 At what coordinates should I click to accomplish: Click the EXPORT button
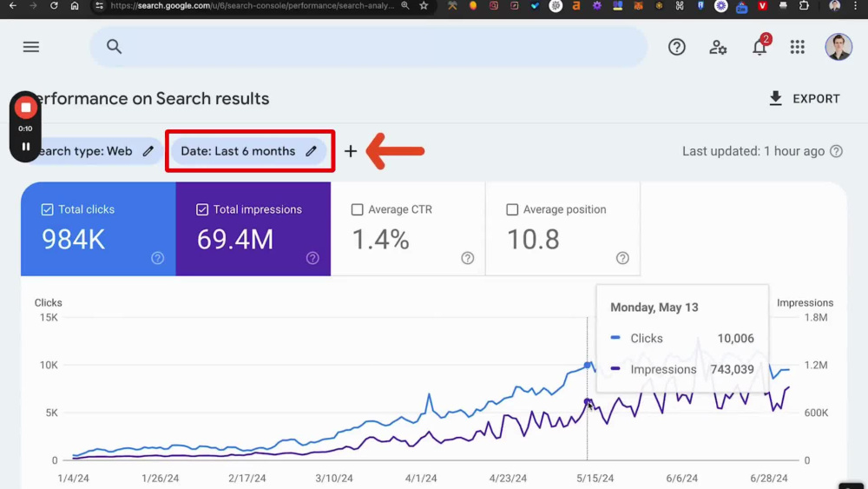[x=805, y=98]
